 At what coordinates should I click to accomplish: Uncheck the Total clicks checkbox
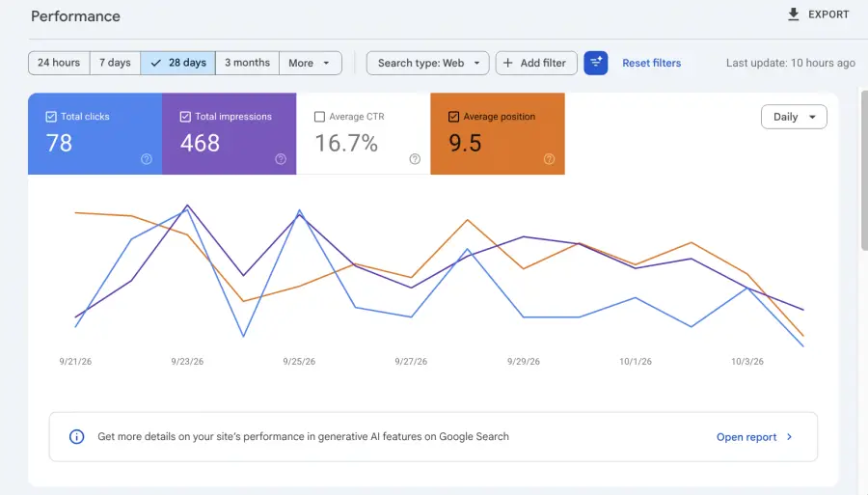coord(51,117)
